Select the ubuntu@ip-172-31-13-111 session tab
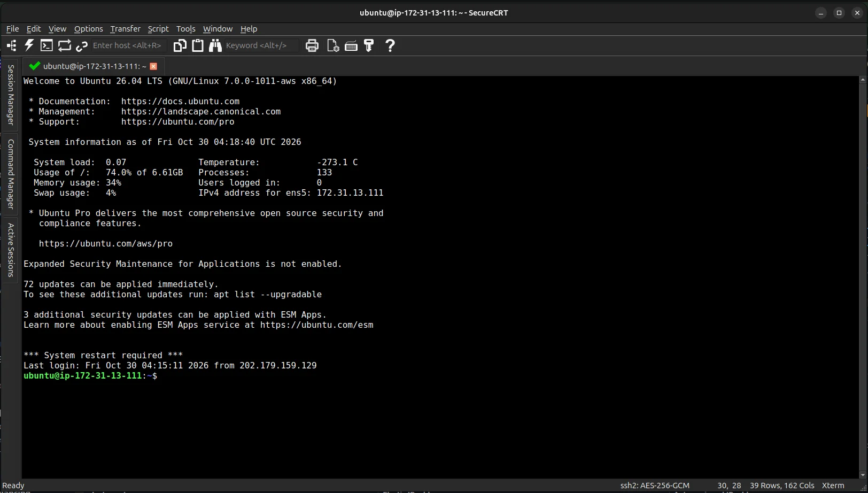The image size is (868, 493). pos(95,66)
